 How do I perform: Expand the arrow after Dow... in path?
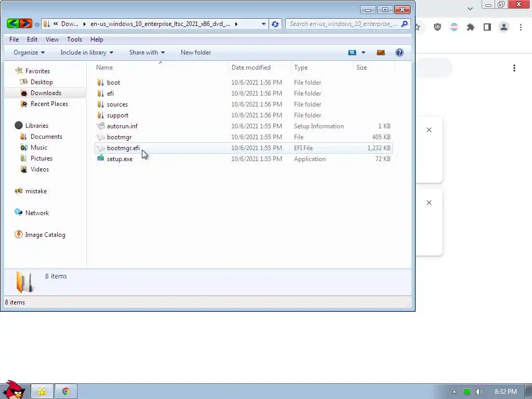tap(84, 24)
